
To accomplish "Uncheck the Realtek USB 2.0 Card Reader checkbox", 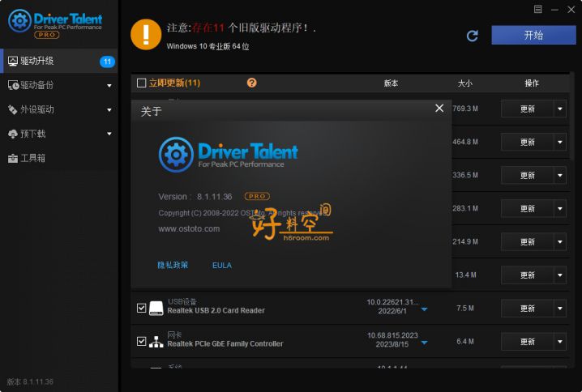I will click(x=141, y=308).
